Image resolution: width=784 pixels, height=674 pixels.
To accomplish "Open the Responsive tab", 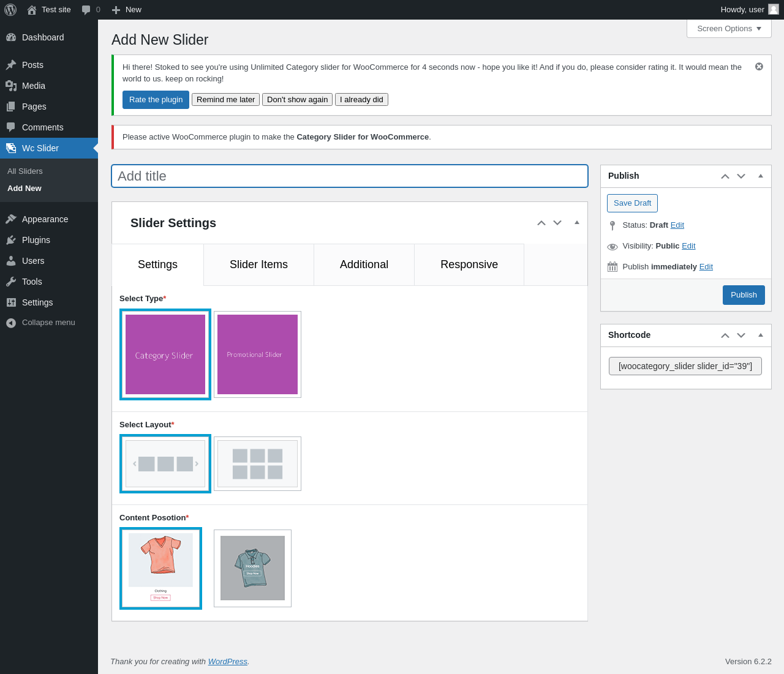I will click(469, 264).
